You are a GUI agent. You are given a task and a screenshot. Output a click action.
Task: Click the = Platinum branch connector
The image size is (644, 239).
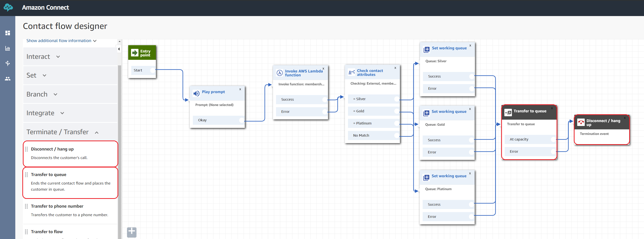[x=397, y=123]
